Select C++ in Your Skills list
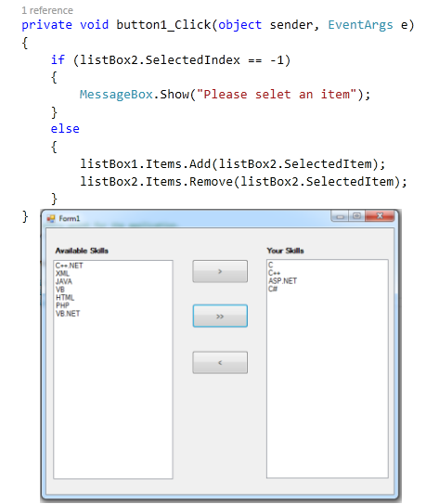Screen dimensions: 426x504 274,273
